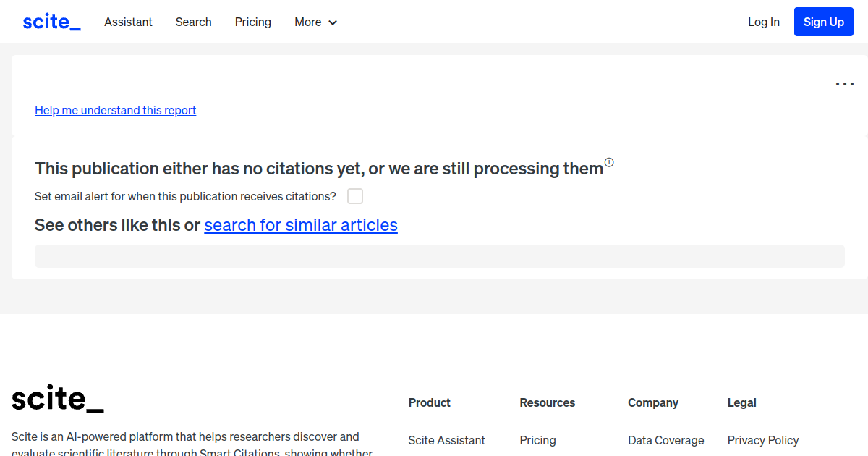Click the 'Set email alert' label text
The height and width of the screenshot is (456, 868).
click(x=185, y=196)
